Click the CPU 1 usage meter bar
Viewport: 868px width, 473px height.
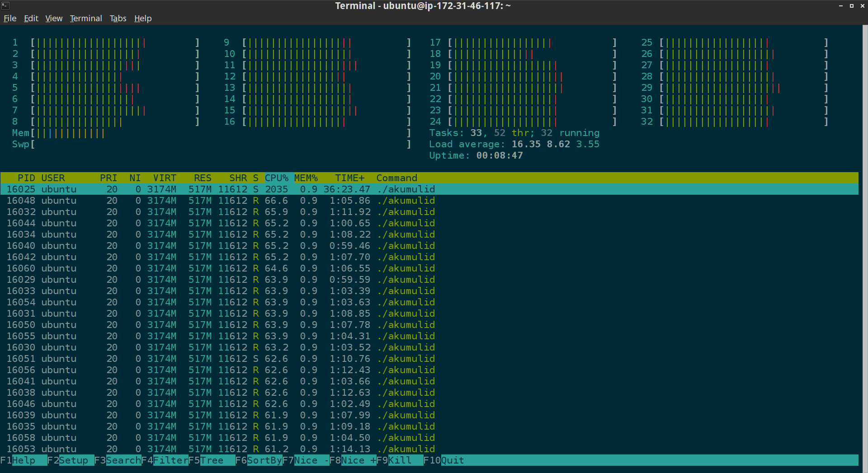(115, 42)
